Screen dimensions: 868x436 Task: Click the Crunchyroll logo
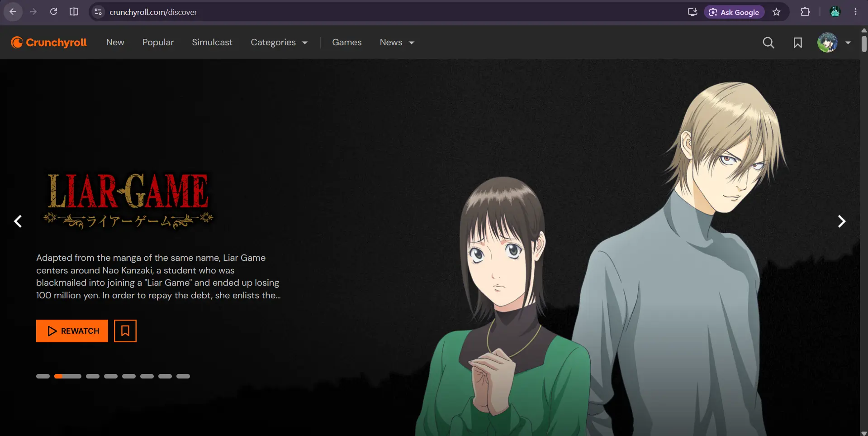pos(49,43)
